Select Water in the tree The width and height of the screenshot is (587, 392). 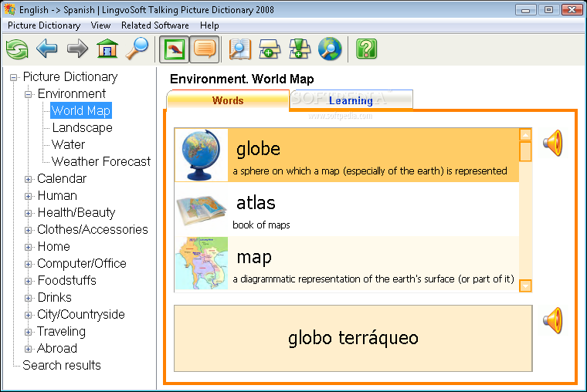68,144
